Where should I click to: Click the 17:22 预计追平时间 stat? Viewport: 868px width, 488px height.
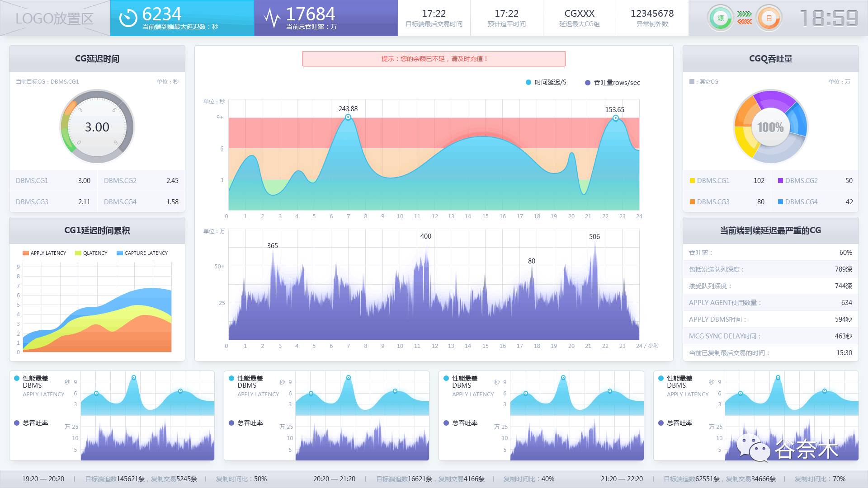click(x=507, y=18)
